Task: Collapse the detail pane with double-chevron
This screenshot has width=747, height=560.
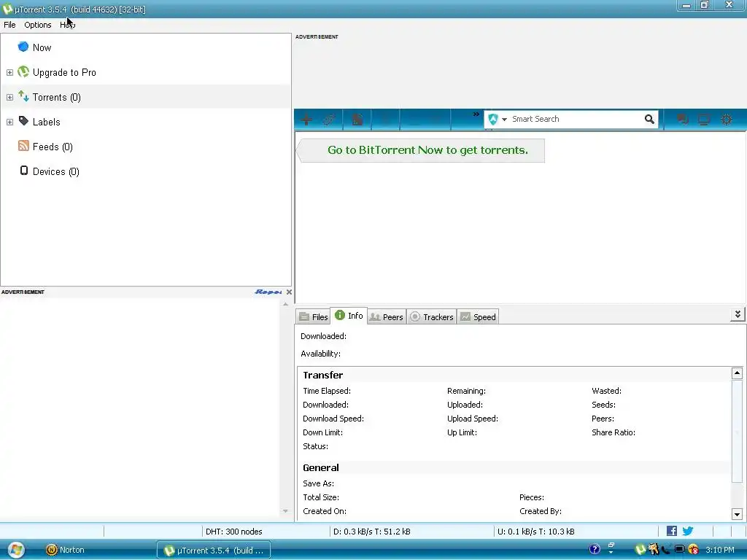Action: (x=738, y=315)
